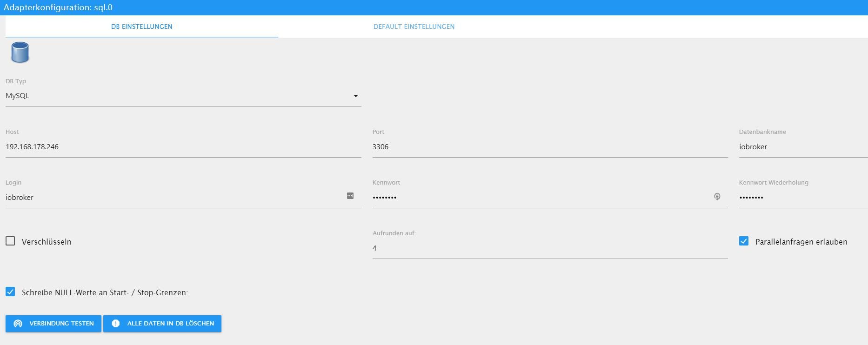This screenshot has height=345, width=868.
Task: Click the blue database cylinder icon
Action: click(x=20, y=53)
